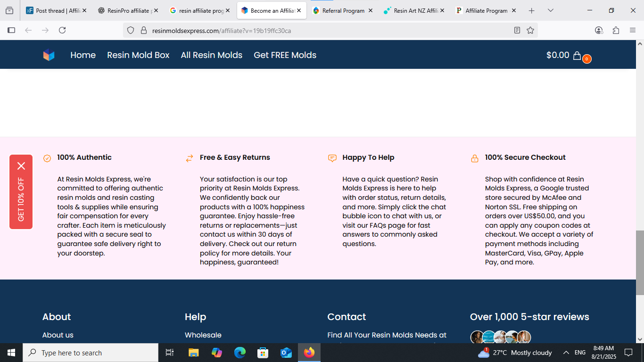Viewport: 644px width, 362px height.
Task: Open Home in site navigation
Action: click(83, 55)
